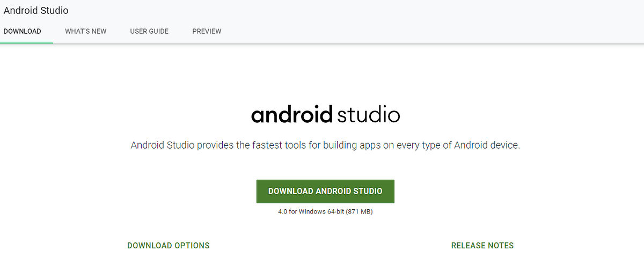Go to the PREVIEW tab
The image size is (644, 280).
pos(207,31)
